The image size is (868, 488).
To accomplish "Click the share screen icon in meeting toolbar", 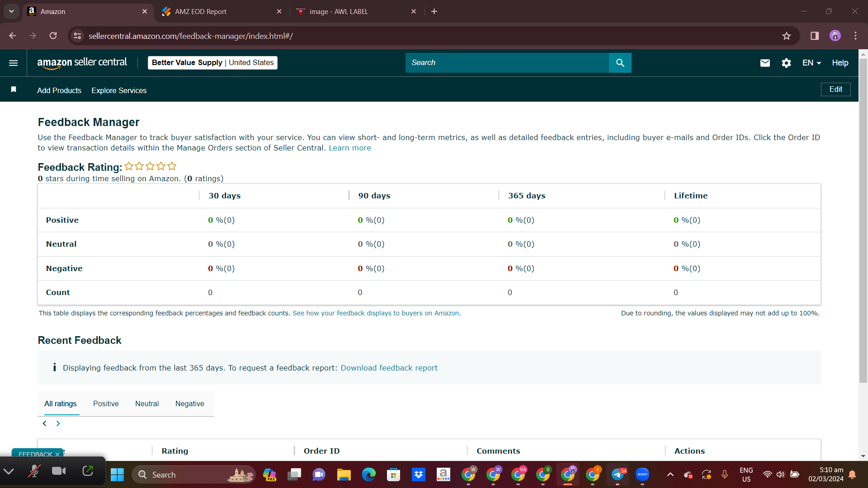I will (x=88, y=471).
